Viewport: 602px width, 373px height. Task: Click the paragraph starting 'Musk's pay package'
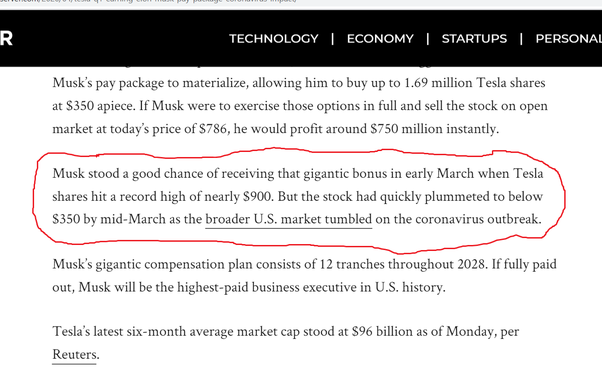300,106
